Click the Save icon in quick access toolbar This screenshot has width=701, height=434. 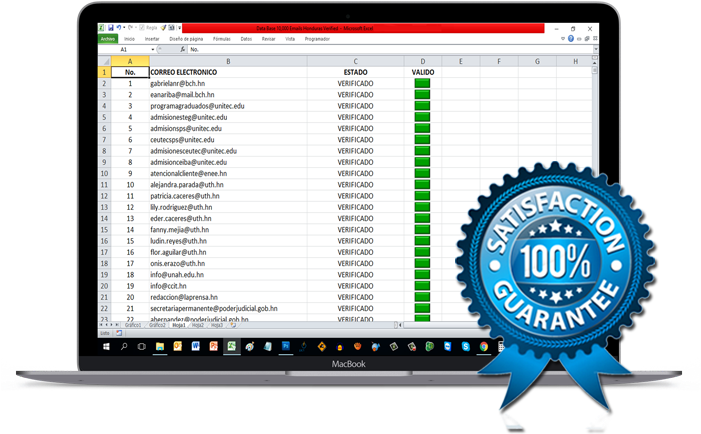(x=109, y=29)
